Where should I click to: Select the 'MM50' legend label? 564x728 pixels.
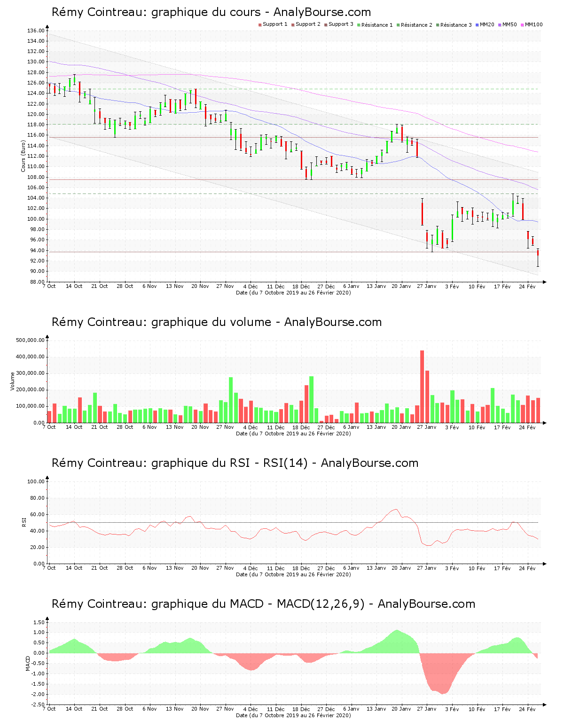509,24
